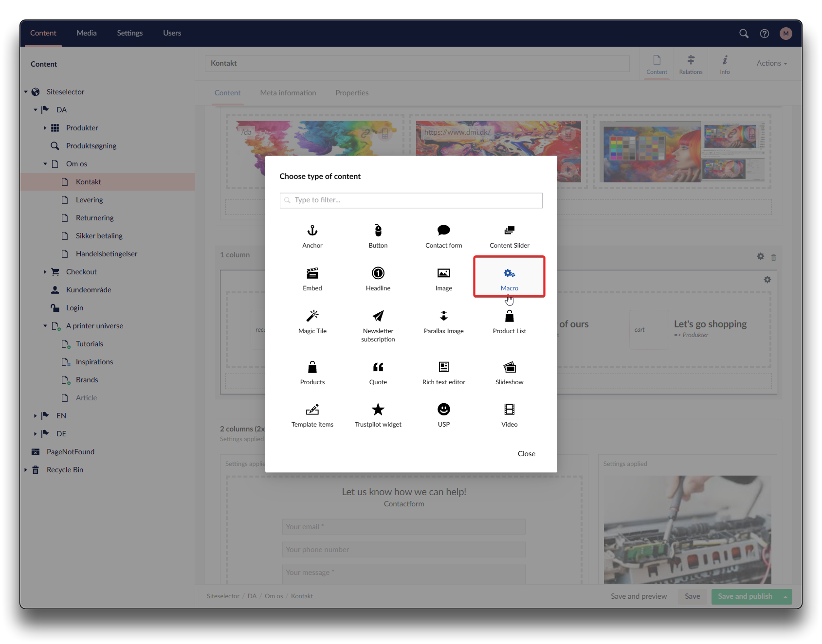The width and height of the screenshot is (822, 644).
Task: Expand the EN language node
Action: pos(35,416)
